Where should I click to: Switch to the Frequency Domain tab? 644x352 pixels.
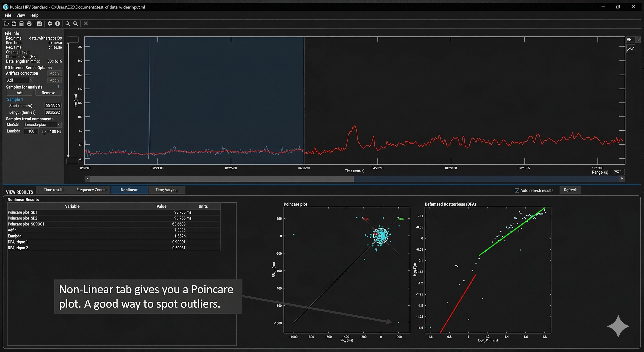91,190
